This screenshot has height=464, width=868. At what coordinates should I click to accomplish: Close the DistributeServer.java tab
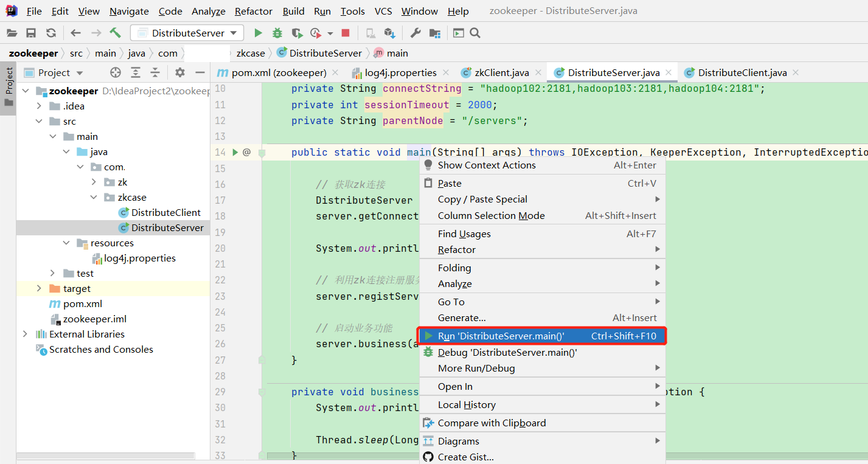click(669, 72)
